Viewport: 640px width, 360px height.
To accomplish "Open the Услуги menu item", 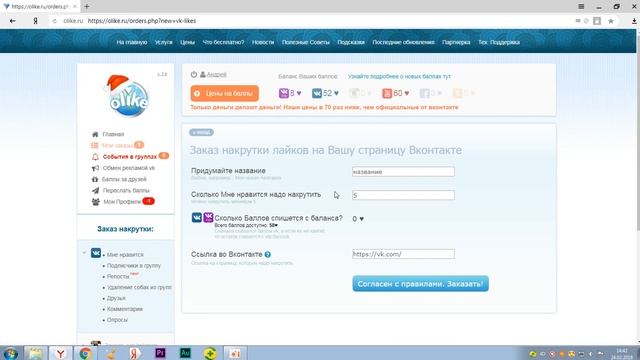I will 164,42.
